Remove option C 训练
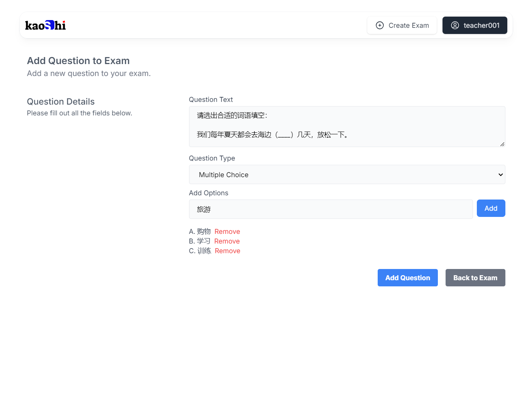This screenshot has height=406, width=532. [x=227, y=251]
